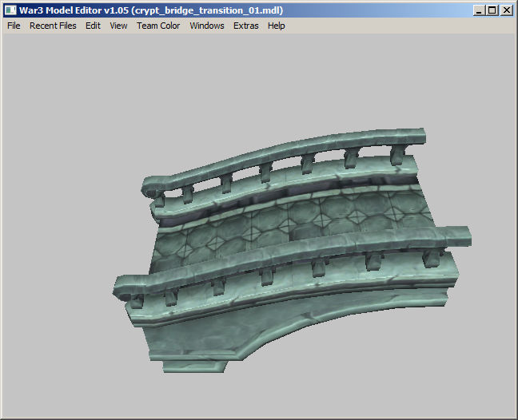Open the Windows menu
The width and height of the screenshot is (518, 420).
click(206, 26)
